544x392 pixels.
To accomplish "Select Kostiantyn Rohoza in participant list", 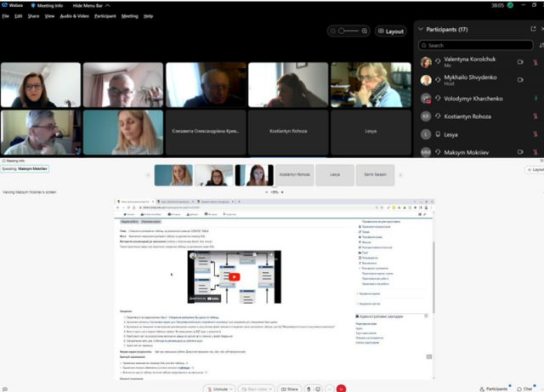I will [479, 116].
